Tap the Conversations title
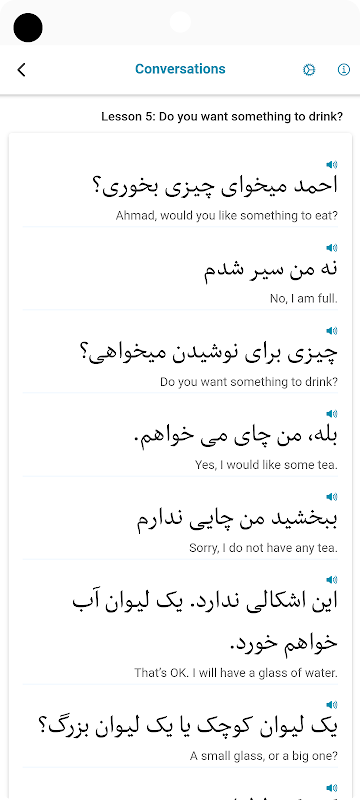 tap(180, 69)
